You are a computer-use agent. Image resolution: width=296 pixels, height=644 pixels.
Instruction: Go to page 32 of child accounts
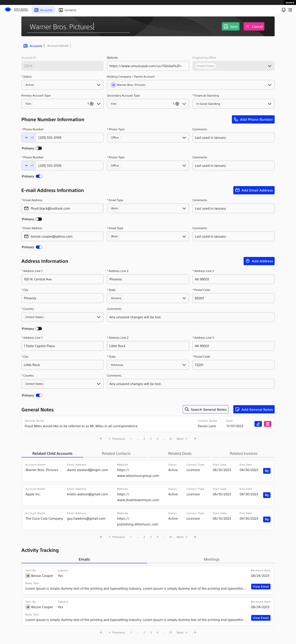click(x=170, y=537)
